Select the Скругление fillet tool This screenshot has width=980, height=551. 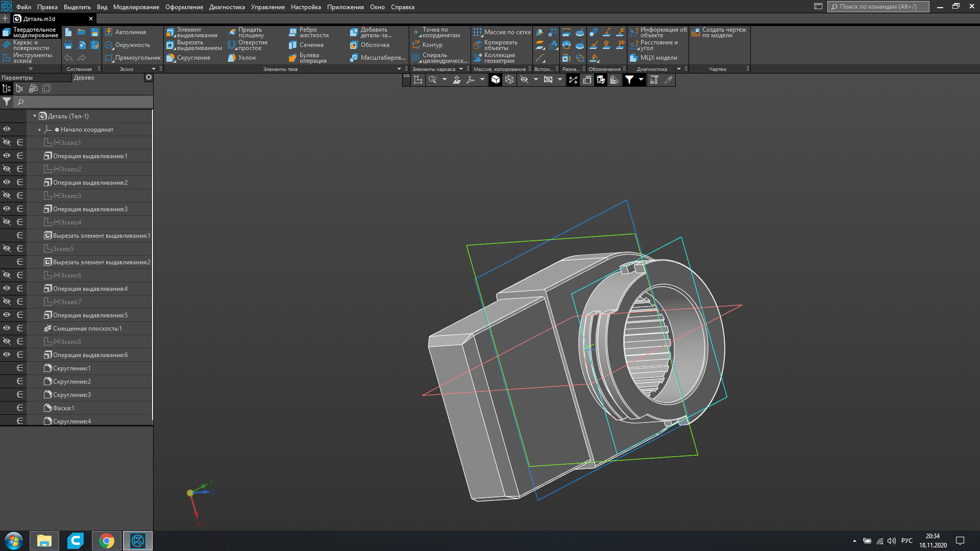coord(188,58)
